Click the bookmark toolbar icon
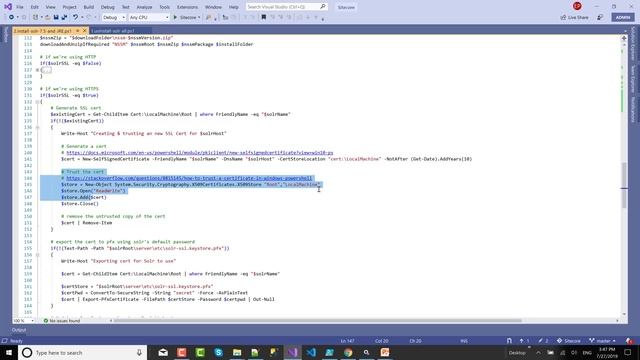This screenshot has width=640, height=360. point(264,18)
